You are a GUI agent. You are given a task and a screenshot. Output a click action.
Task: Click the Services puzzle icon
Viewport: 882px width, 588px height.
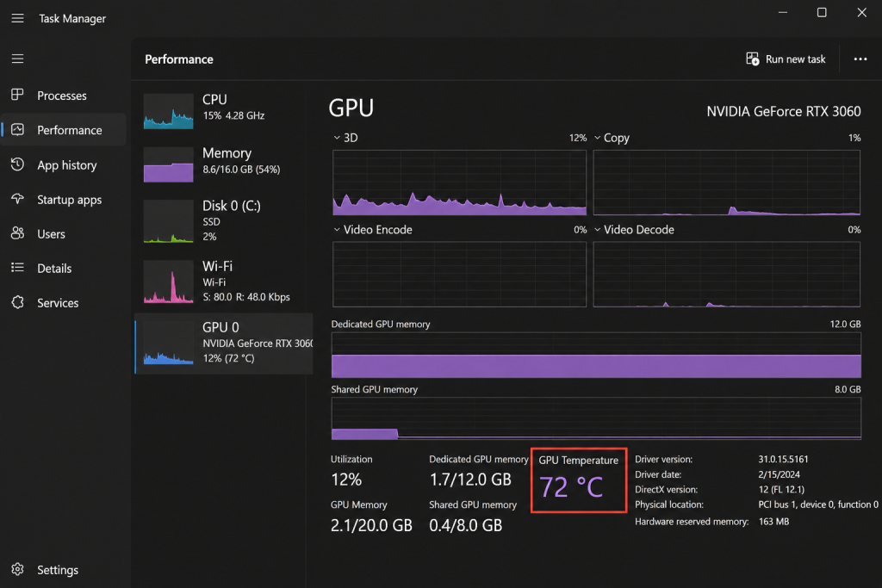pyautogui.click(x=17, y=302)
